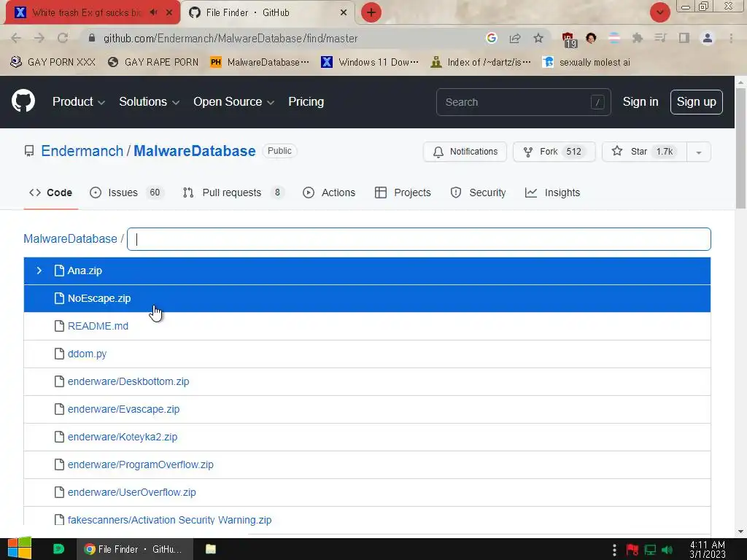Reload the page with the refresh icon
This screenshot has width=747, height=560.
click(x=63, y=38)
